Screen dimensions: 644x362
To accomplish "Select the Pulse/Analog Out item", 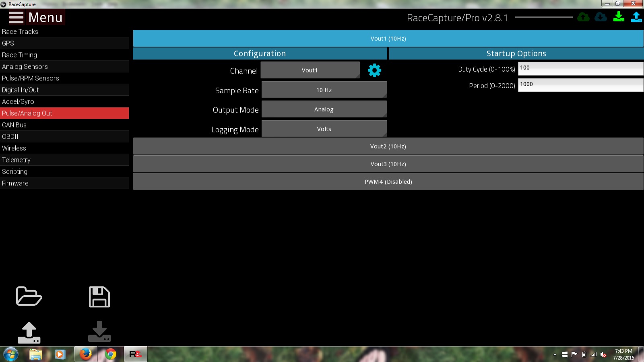I will coord(64,113).
